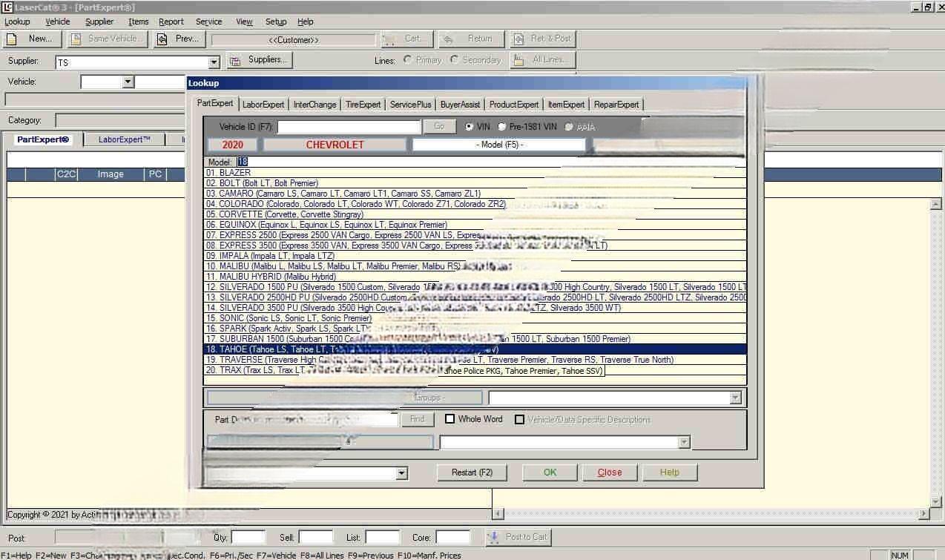Click the Model number input field

tap(491, 162)
